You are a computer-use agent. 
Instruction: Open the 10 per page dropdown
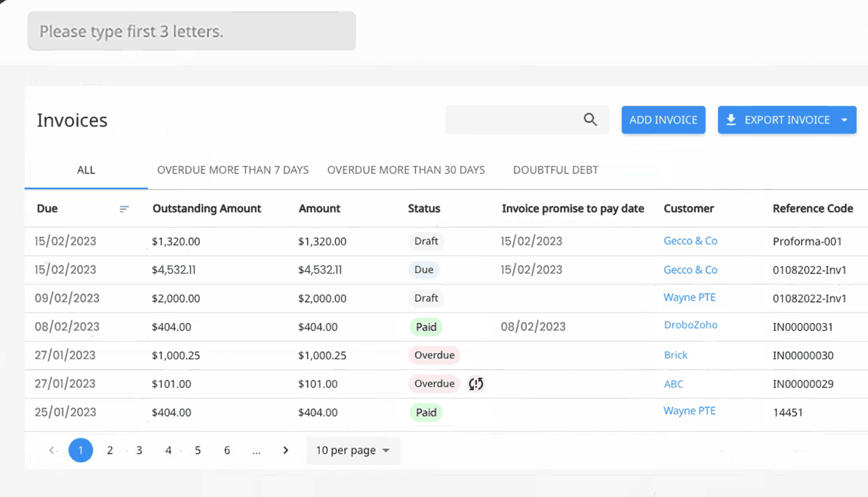[x=352, y=450]
